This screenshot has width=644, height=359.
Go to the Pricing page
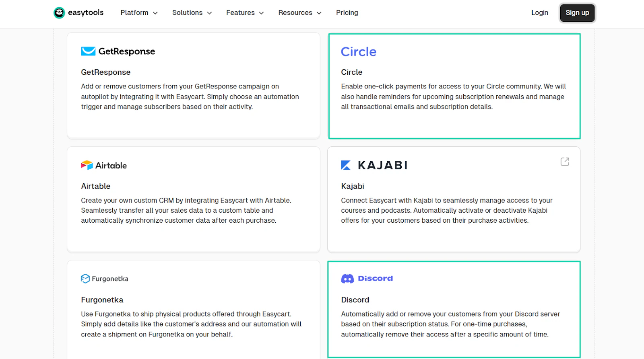tap(347, 13)
